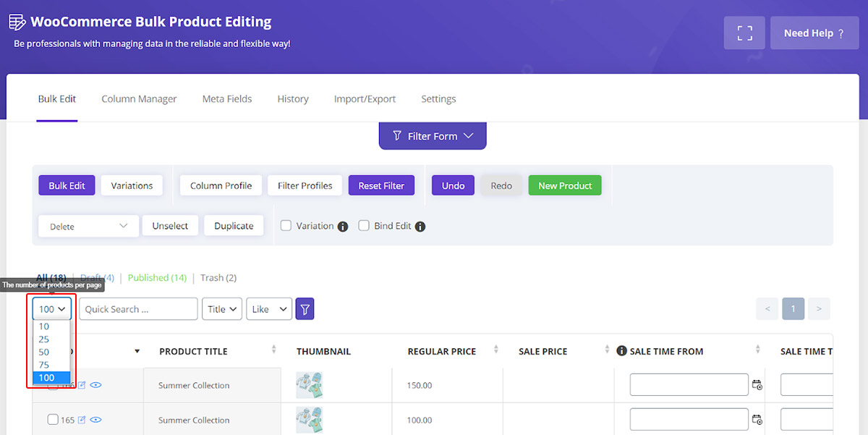Screen dimensions: 868x435
Task: Open edit icon for product 165
Action: pos(82,420)
